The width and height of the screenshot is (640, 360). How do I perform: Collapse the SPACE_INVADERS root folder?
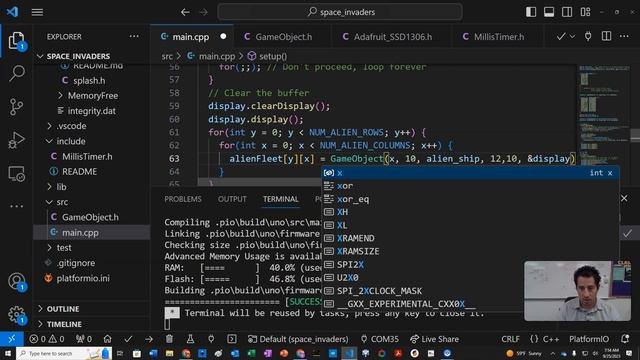point(78,56)
